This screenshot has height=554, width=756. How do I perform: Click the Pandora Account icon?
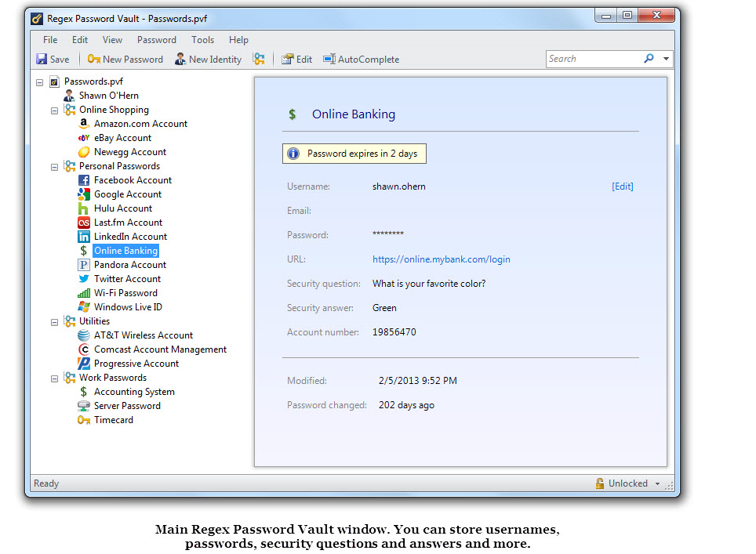coord(83,265)
